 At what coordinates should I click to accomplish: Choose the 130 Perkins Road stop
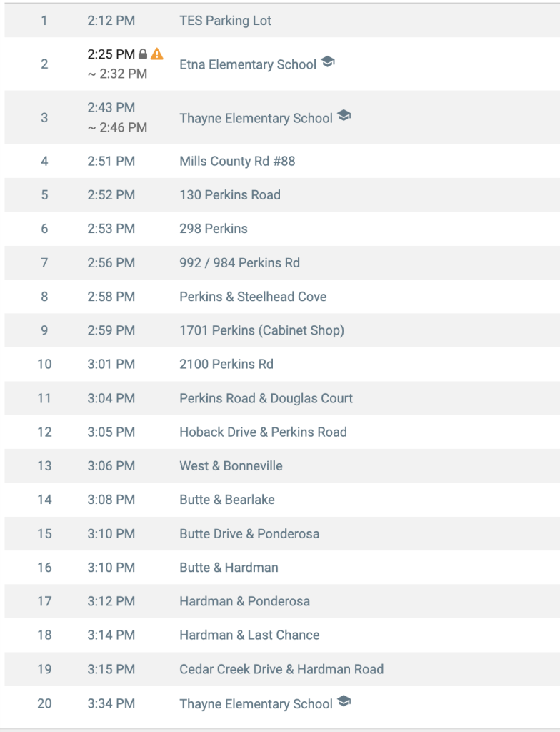coord(282,194)
